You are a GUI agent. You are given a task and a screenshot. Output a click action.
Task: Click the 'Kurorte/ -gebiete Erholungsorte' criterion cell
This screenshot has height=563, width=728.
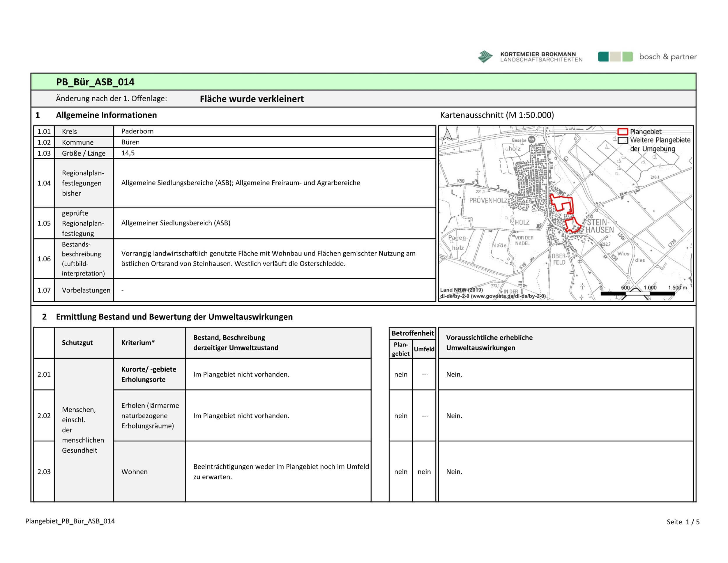click(x=149, y=374)
